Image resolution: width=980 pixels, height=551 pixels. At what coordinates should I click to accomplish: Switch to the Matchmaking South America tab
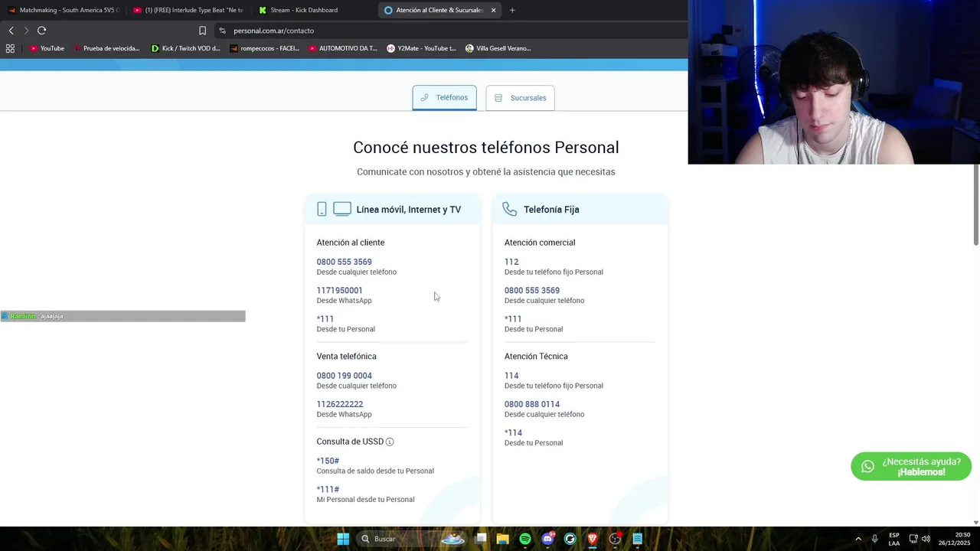tap(63, 10)
